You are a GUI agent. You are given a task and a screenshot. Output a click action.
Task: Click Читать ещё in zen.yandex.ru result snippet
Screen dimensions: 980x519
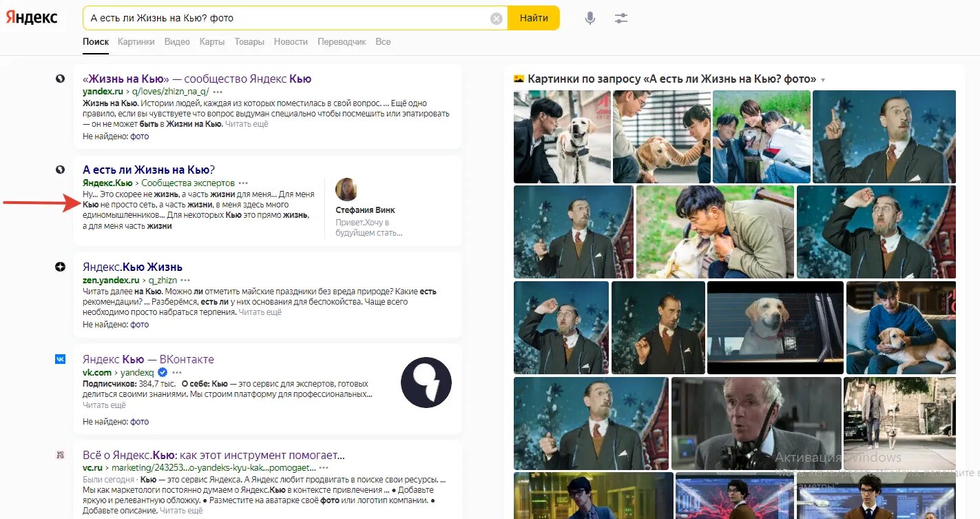[x=260, y=312]
